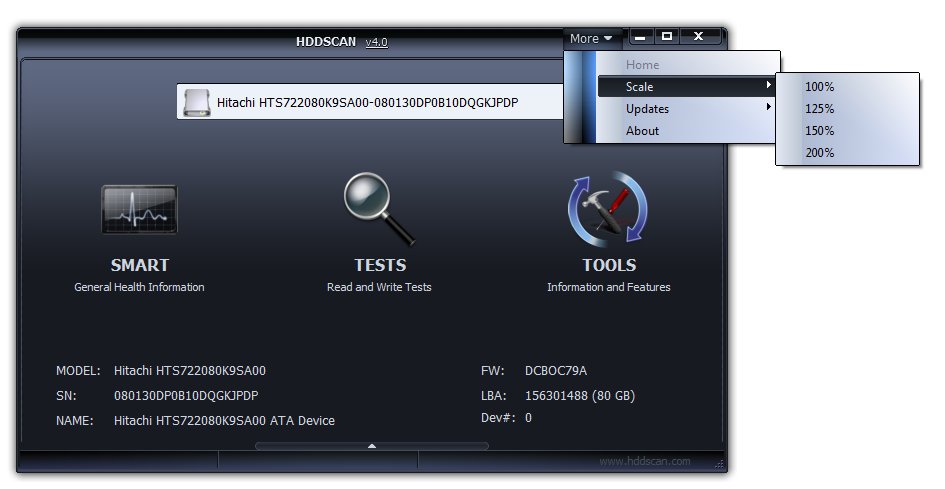Open the Scale submenu

point(686,87)
